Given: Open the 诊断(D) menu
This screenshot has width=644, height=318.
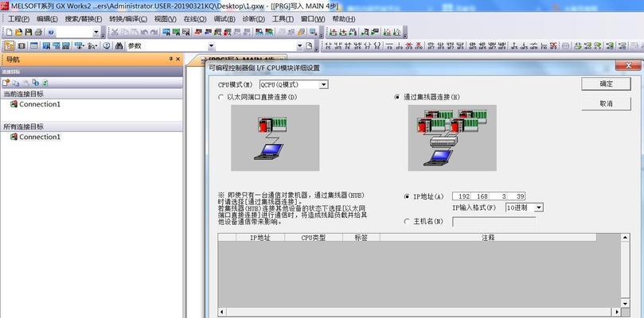Looking at the screenshot, I should (253, 19).
